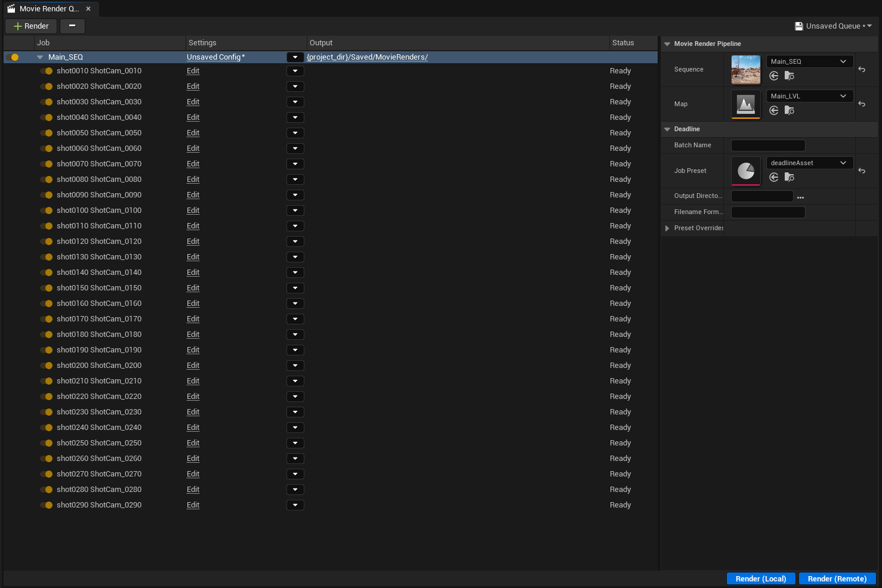Image resolution: width=882 pixels, height=588 pixels.
Task: Reset the Job Preset to default
Action: pyautogui.click(x=862, y=171)
